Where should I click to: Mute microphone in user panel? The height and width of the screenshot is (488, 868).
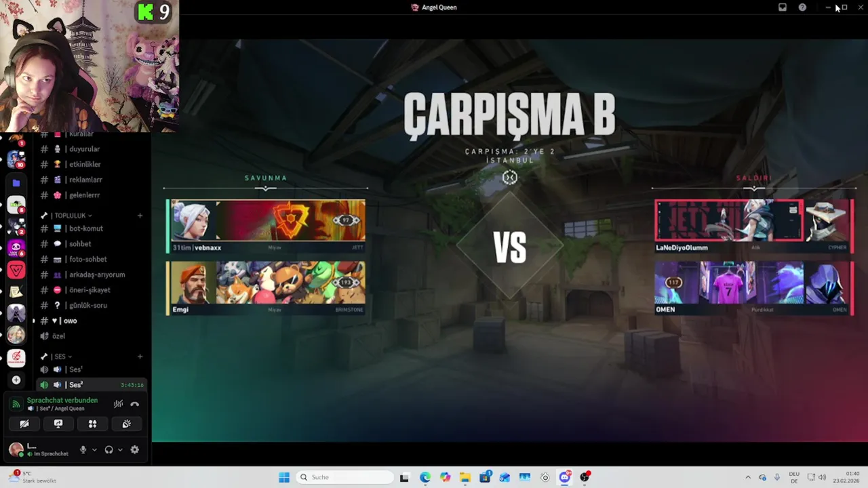83,449
